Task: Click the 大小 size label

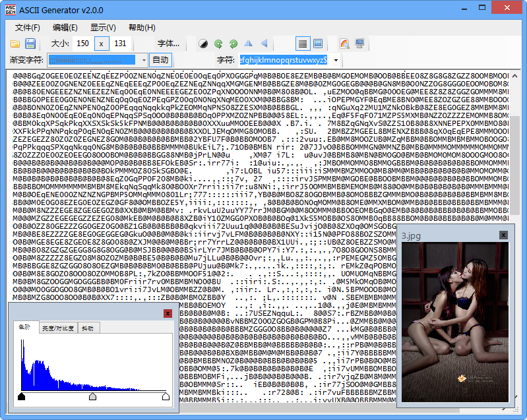Action: (60, 44)
